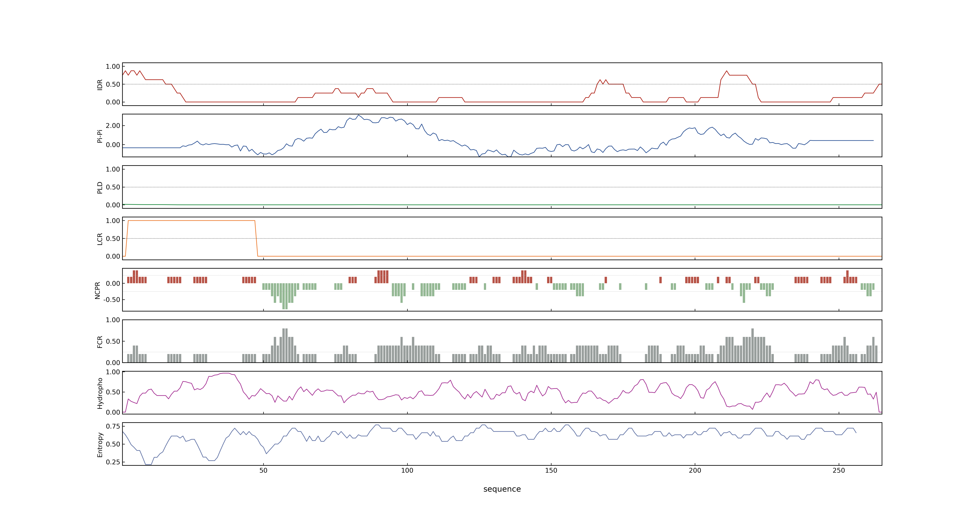The width and height of the screenshot is (980, 523).
Task: Click the 0.50 tick on Hydropho axis
Action: 113,392
